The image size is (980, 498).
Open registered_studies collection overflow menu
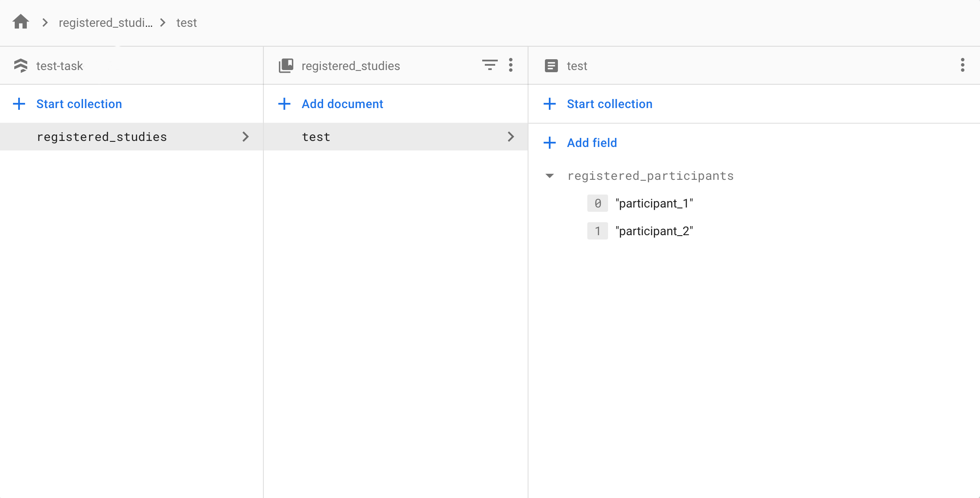pyautogui.click(x=511, y=65)
